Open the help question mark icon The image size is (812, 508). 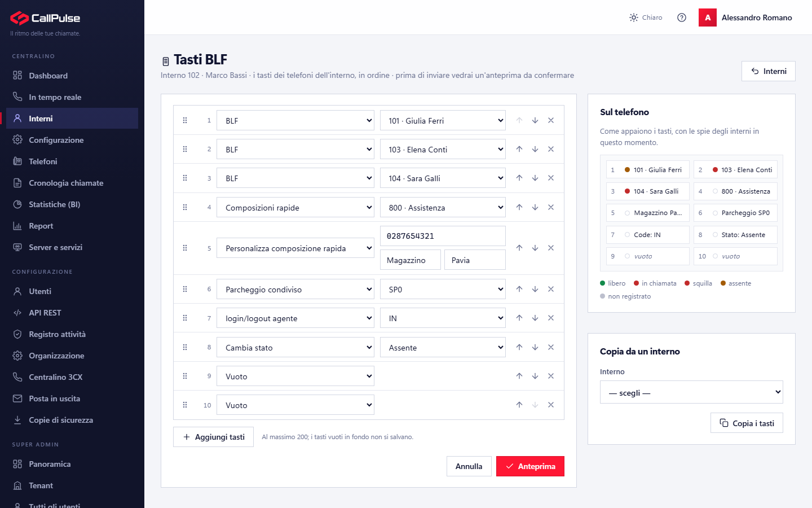pos(682,17)
